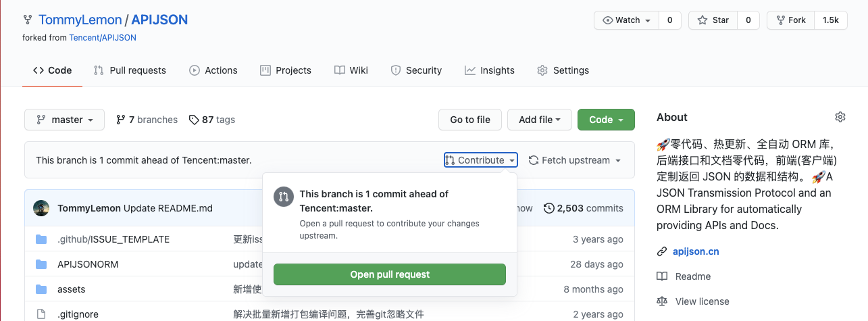
Task: View the 2,503 commits history
Action: [584, 208]
